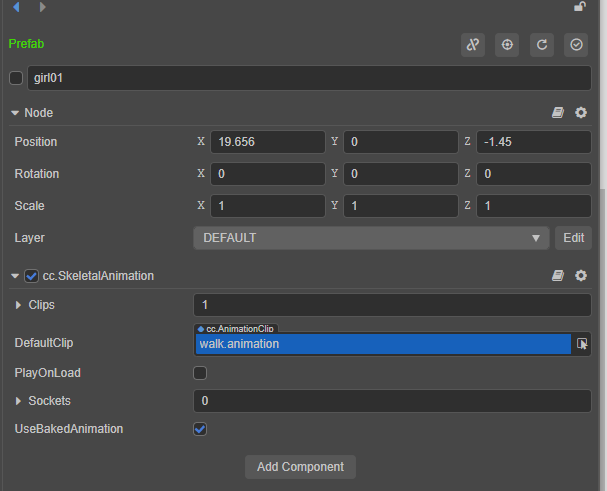Open the Node section help book icon
Image resolution: width=607 pixels, height=491 pixels.
558,113
